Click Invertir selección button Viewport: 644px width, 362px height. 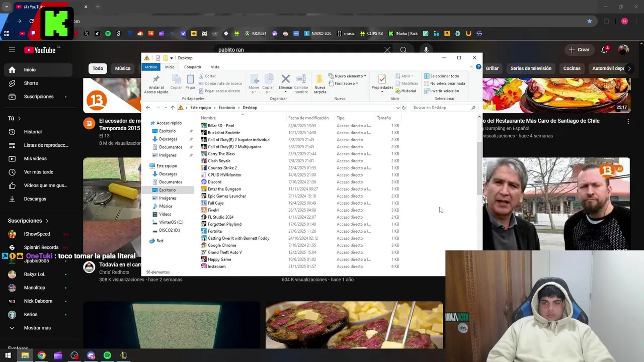(x=441, y=91)
